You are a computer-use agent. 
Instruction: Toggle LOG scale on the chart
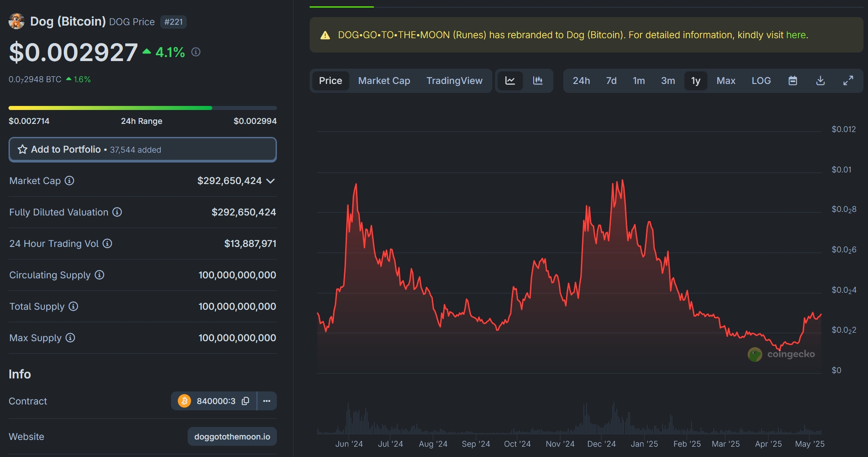click(761, 81)
